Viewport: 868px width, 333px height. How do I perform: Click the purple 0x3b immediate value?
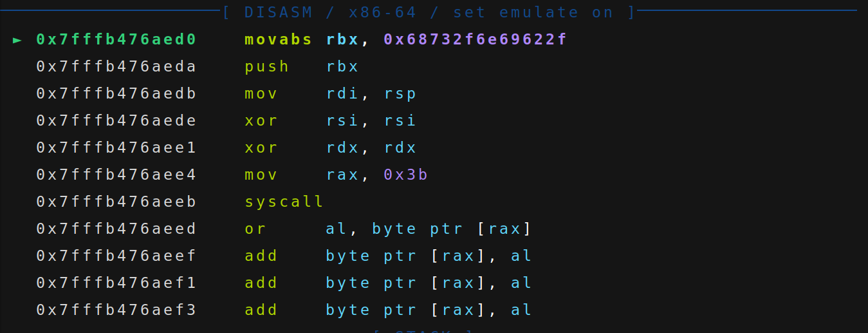[x=406, y=175]
